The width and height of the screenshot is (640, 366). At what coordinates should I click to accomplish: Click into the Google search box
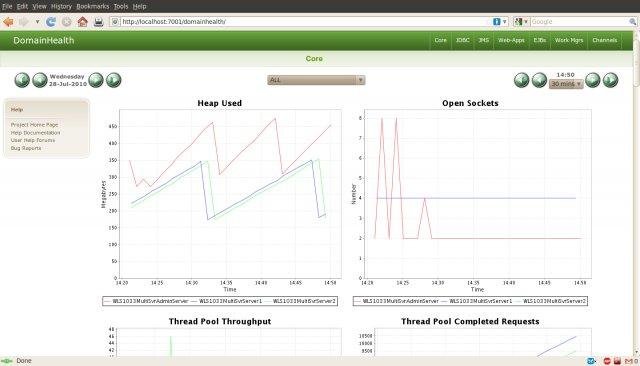[580, 22]
